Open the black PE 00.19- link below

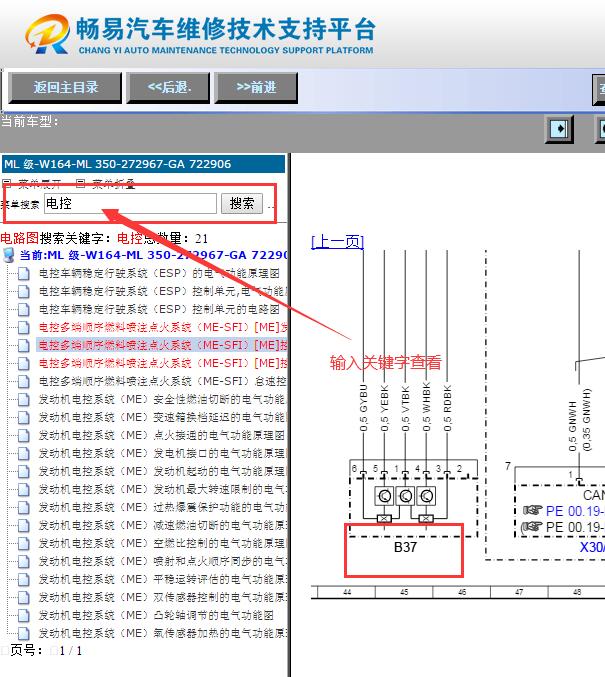click(575, 527)
